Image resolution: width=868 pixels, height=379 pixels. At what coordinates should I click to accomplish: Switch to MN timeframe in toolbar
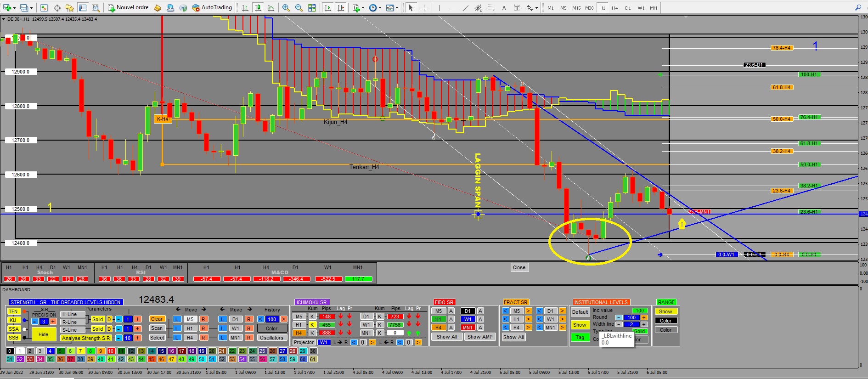pyautogui.click(x=654, y=8)
